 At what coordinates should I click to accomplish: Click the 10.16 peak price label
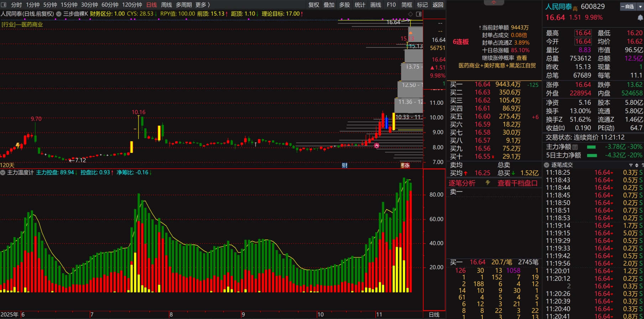(138, 112)
